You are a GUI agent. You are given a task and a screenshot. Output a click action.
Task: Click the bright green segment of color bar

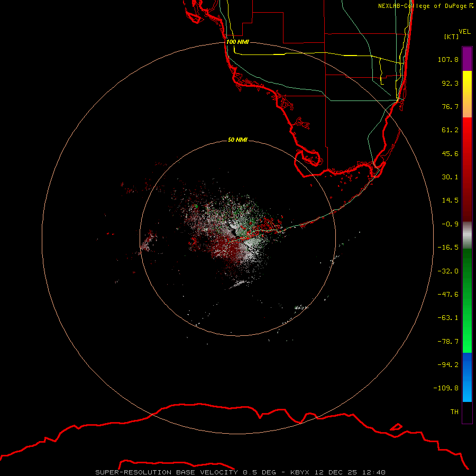pos(467,328)
